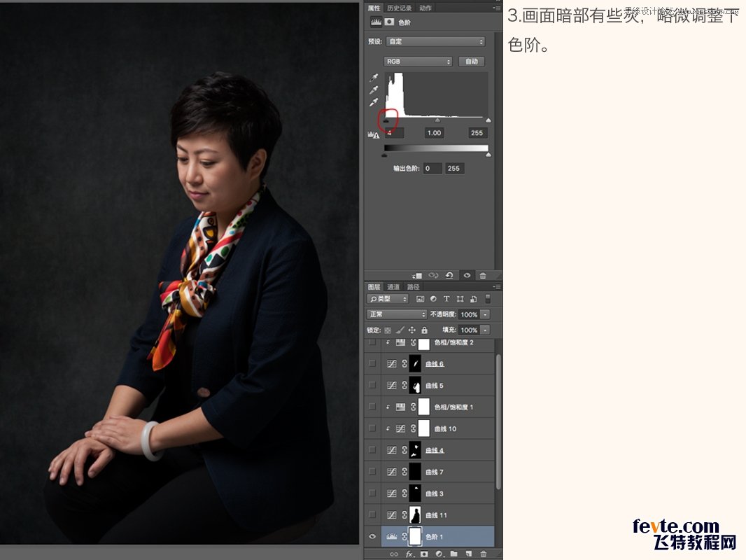This screenshot has height=560, width=746.
Task: Show the 曲线 10 layer
Action: pos(372,428)
